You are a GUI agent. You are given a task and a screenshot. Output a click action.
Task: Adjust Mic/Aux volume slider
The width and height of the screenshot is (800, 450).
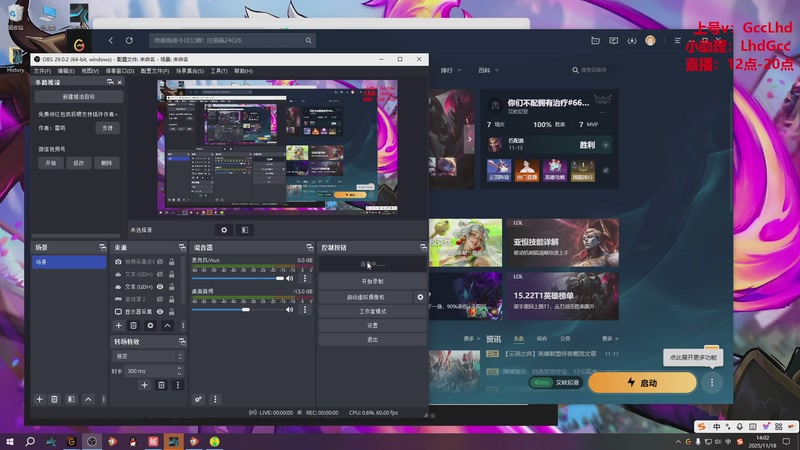(x=280, y=278)
